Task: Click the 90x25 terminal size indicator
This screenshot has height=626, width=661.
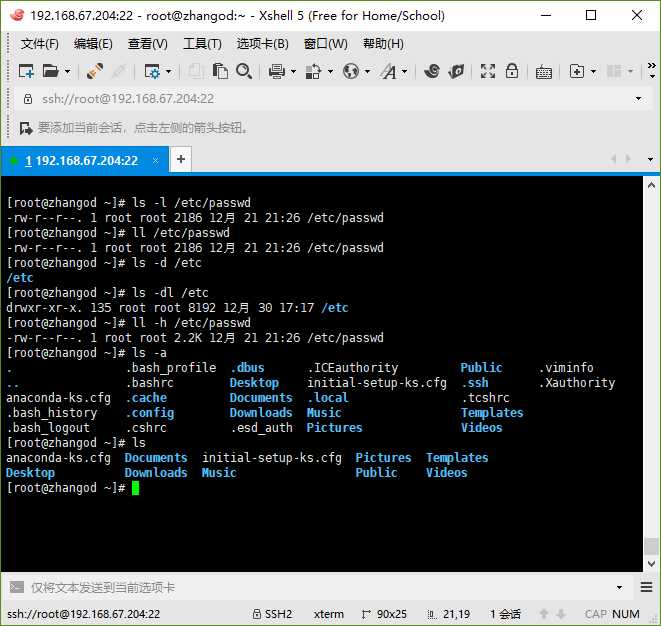Action: [x=384, y=614]
